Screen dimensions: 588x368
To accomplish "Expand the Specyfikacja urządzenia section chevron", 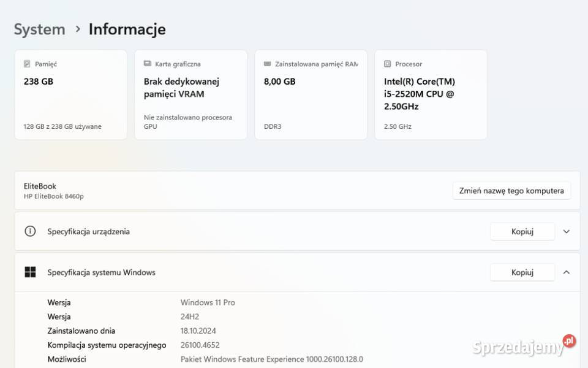I will pyautogui.click(x=567, y=231).
